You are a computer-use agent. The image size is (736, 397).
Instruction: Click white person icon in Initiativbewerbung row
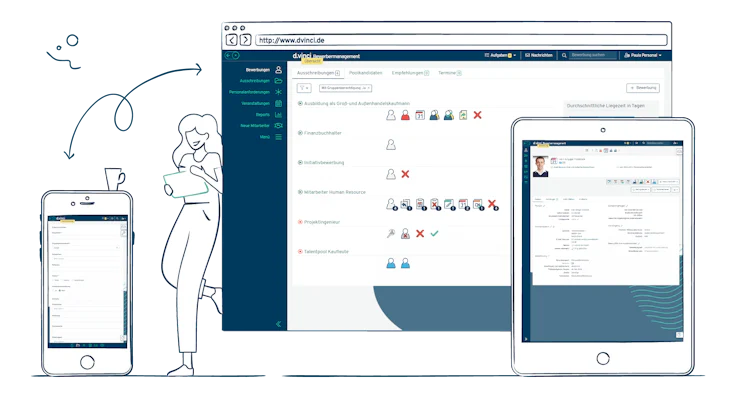tap(391, 174)
